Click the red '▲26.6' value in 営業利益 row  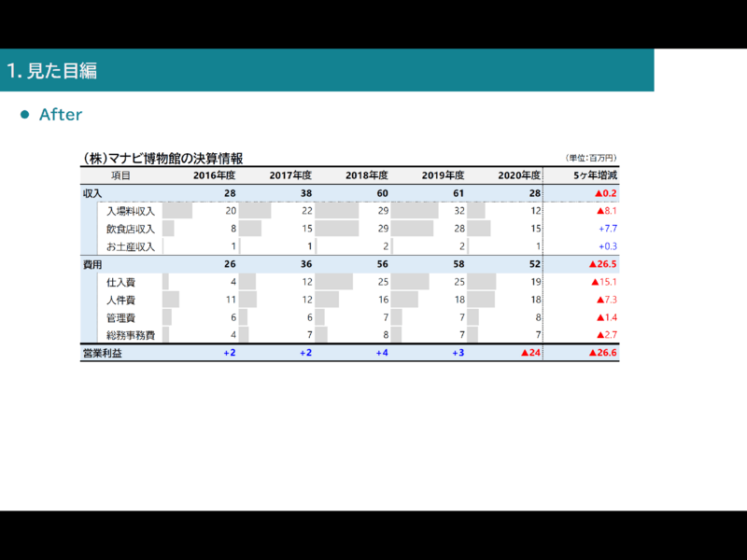pos(602,354)
